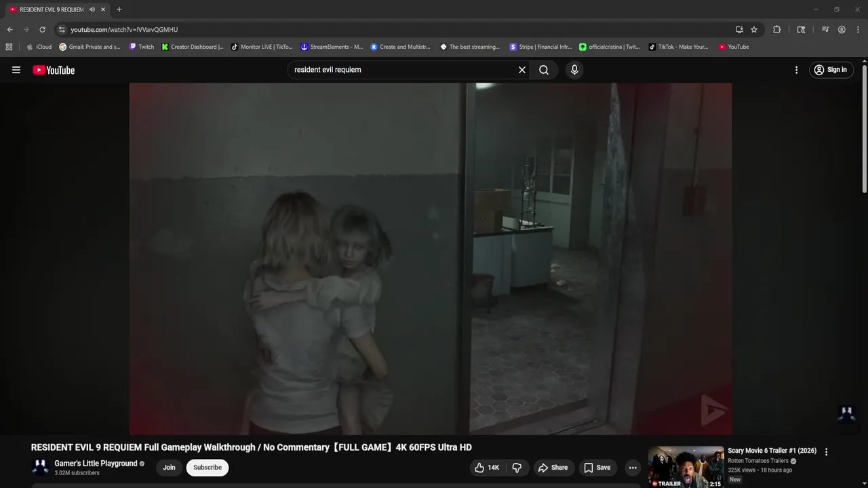
Task: Go to YouTube home via logo
Action: tap(54, 70)
